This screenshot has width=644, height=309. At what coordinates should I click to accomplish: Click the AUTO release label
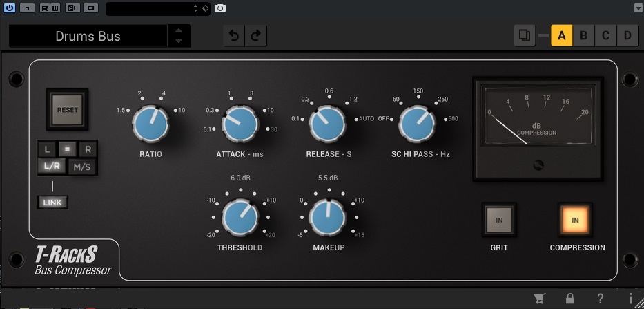[367, 118]
